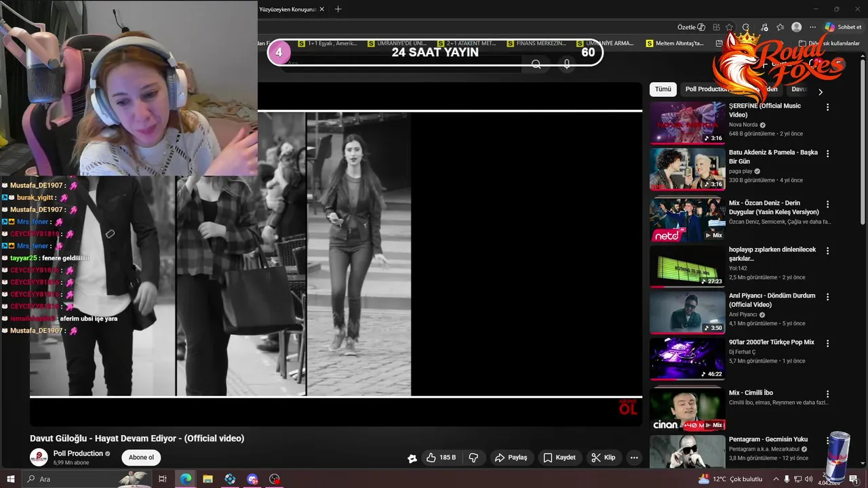Open Batu Akdeniz & Pamela - Başka Bir Gün
Viewport: 868px width, 488px height.
(x=773, y=157)
